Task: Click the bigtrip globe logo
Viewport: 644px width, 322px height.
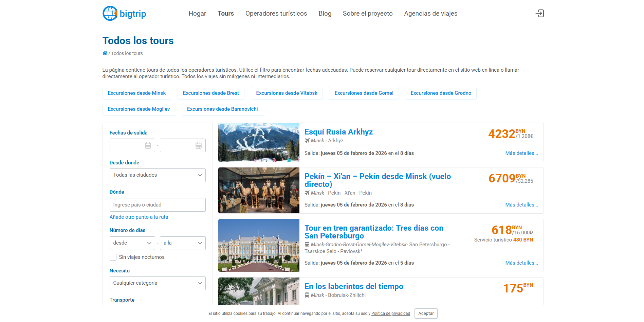Action: click(110, 14)
